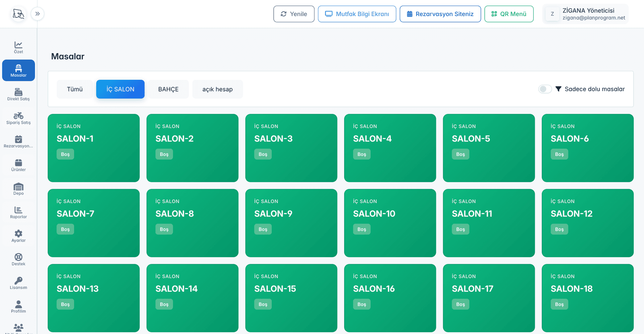The image size is (644, 334).
Task: Open the Özet summary chart icon
Action: (19, 45)
